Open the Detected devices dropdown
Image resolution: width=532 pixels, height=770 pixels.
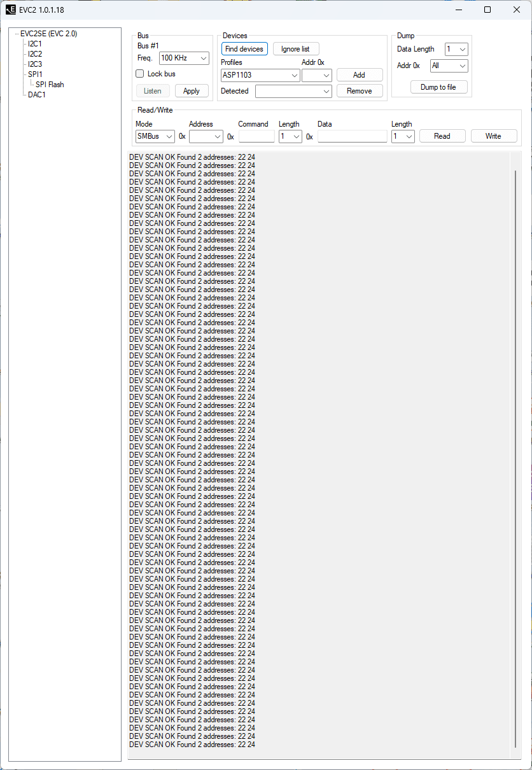tap(293, 91)
